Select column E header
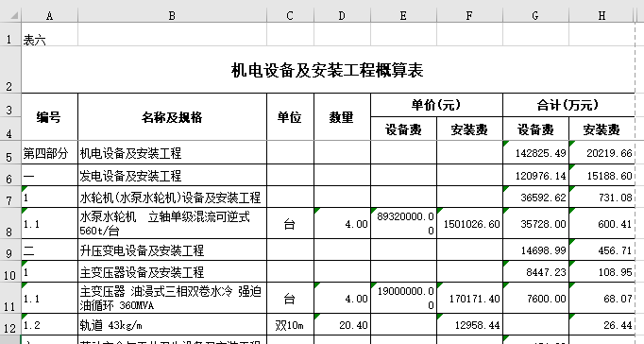The height and width of the screenshot is (344, 644). [403, 16]
